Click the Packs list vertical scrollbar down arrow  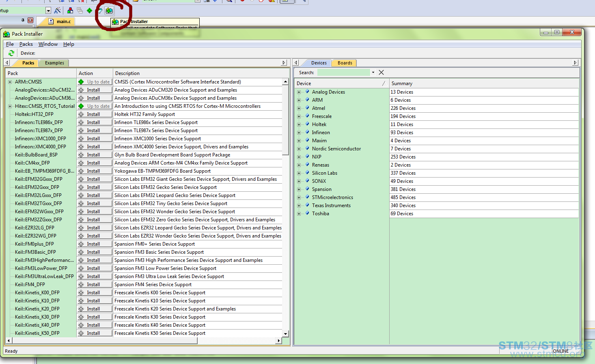[x=285, y=334]
